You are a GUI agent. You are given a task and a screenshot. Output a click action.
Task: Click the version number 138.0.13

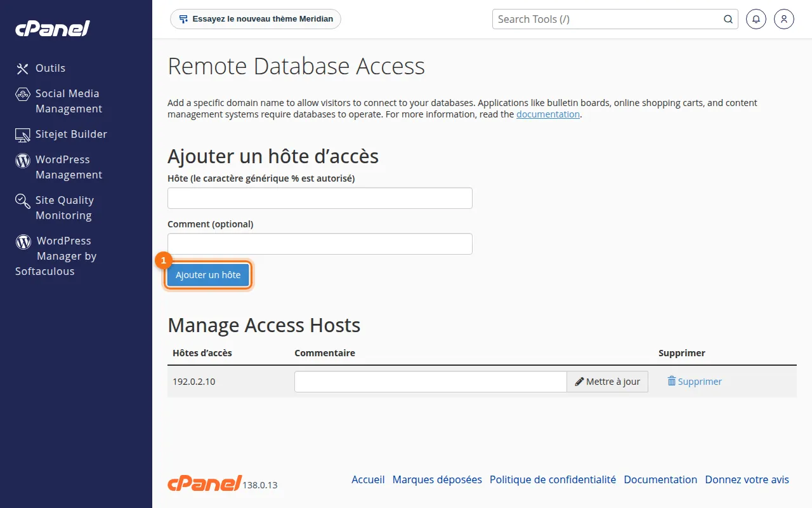260,485
